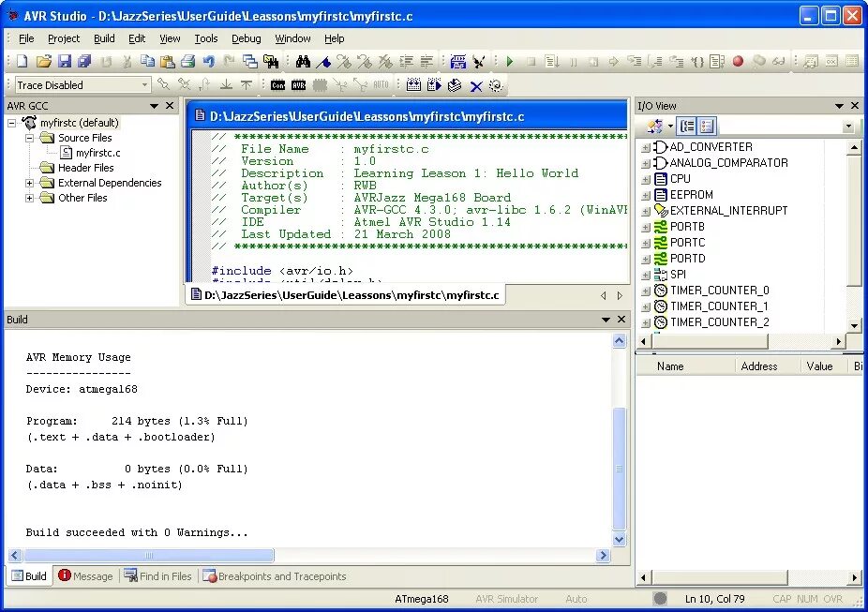Click the cascade windows toolbar icon
The image size is (868, 612).
click(x=250, y=62)
